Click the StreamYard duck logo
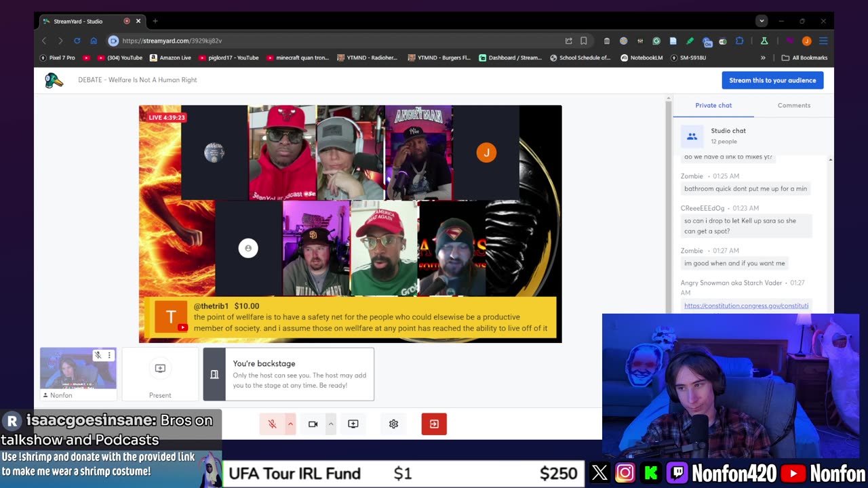 click(54, 80)
